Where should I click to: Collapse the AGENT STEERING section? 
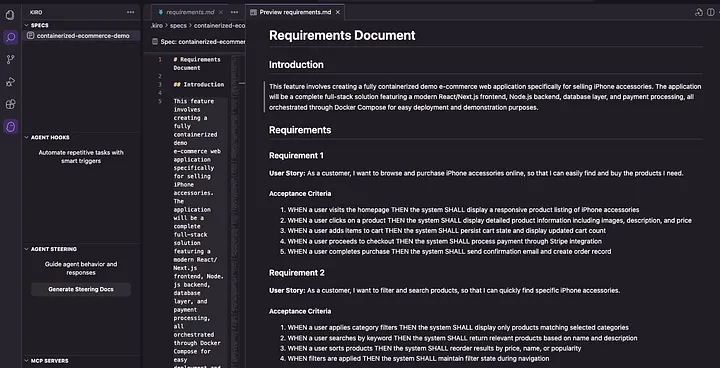tap(27, 249)
